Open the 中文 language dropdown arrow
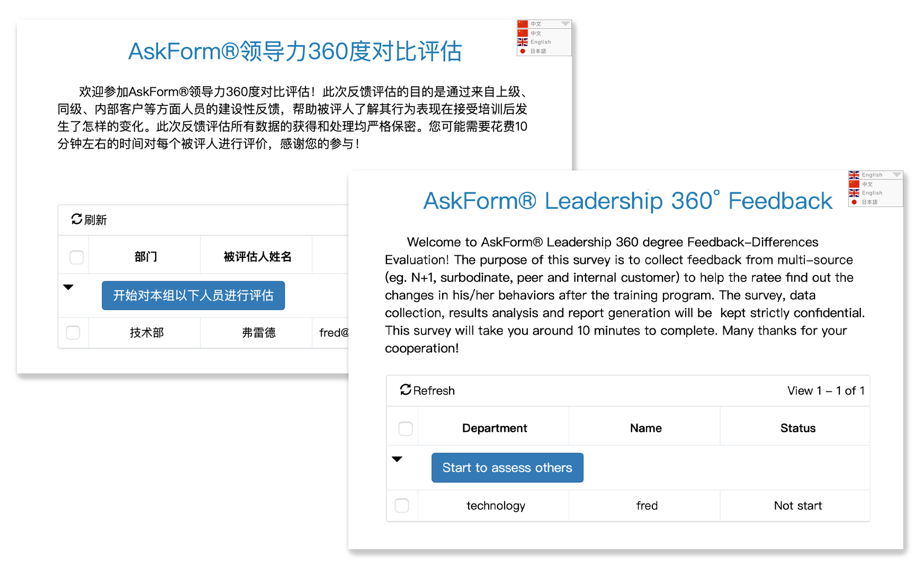The width and height of the screenshot is (924, 573). pyautogui.click(x=566, y=24)
